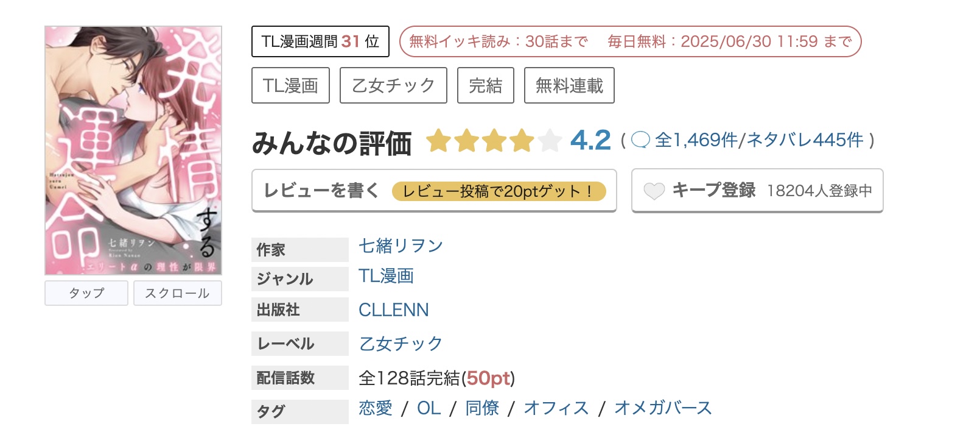The height and width of the screenshot is (446, 980).
Task: Switch to スクロール reading mode
Action: coord(178,293)
